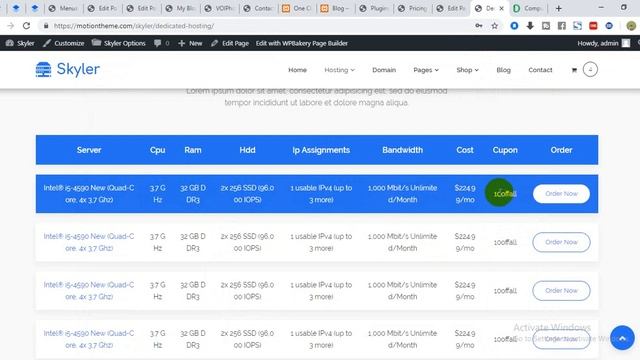
Task: Click first row Intel i5-4590 server link
Action: click(x=89, y=194)
